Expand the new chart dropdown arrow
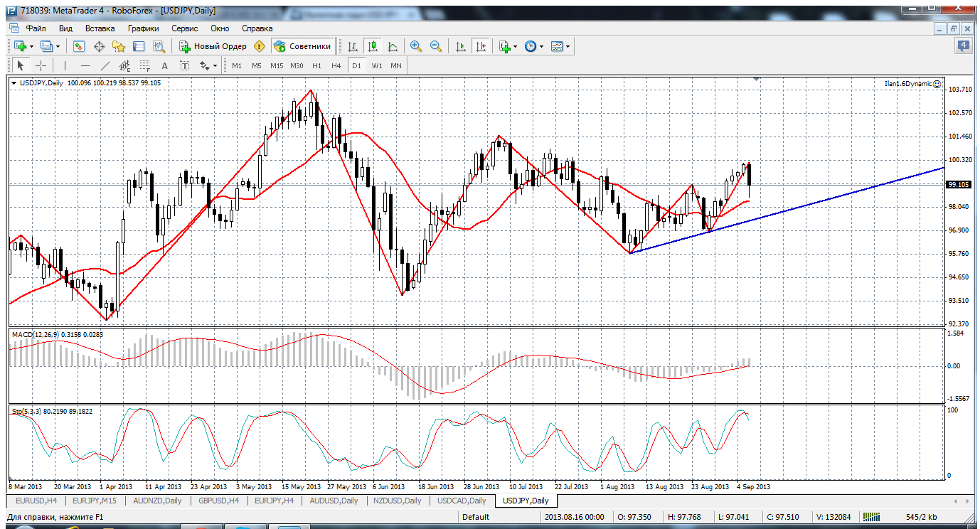The width and height of the screenshot is (980, 529). pos(32,46)
